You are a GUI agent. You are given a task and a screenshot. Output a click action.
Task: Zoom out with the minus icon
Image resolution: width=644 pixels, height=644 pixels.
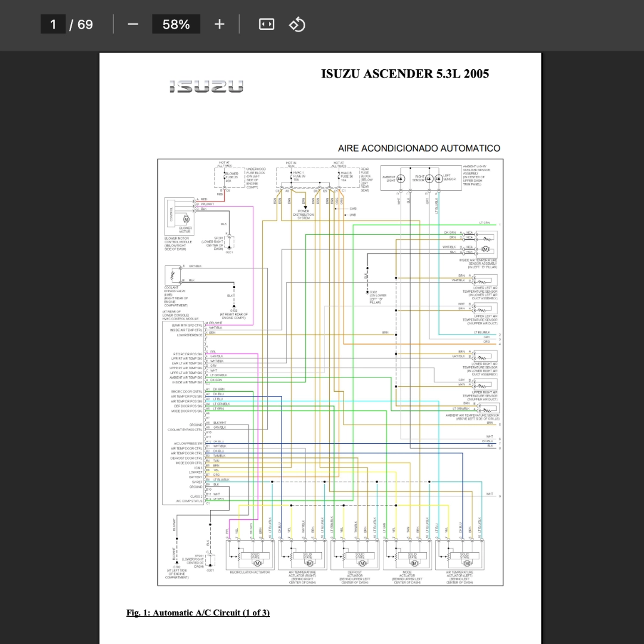[132, 24]
